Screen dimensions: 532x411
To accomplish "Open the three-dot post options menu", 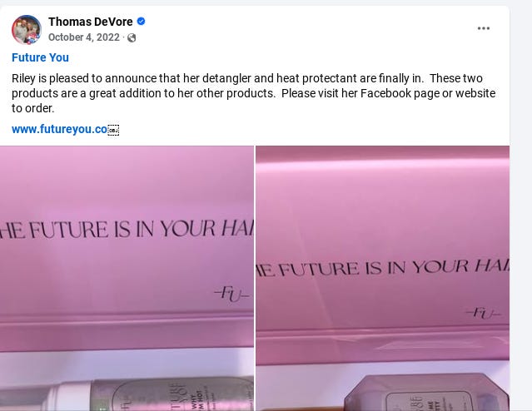I will (483, 28).
